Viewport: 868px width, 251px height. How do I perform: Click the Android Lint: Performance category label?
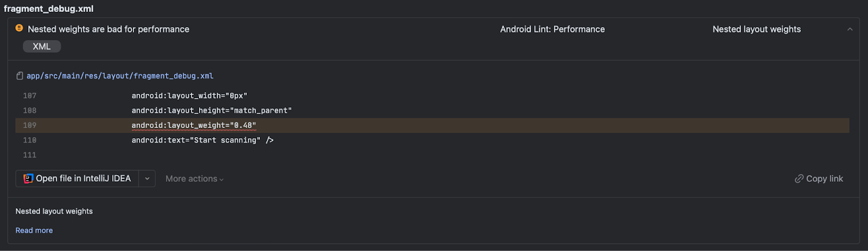click(552, 29)
